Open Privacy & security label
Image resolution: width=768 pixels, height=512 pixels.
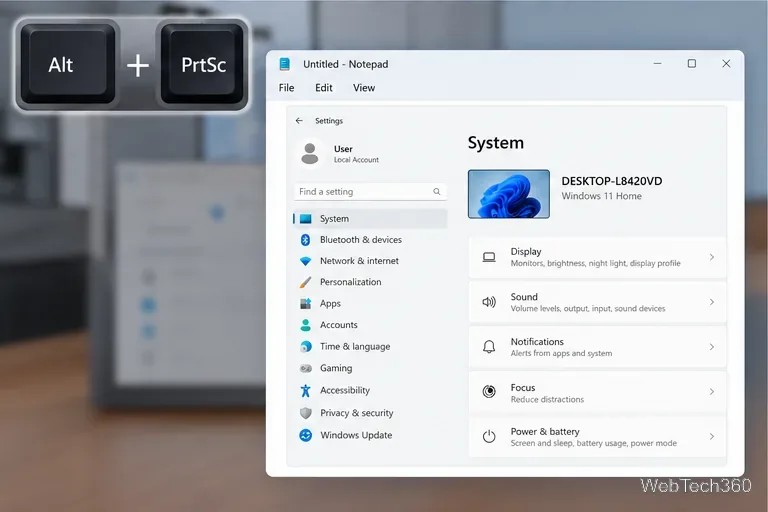click(357, 413)
